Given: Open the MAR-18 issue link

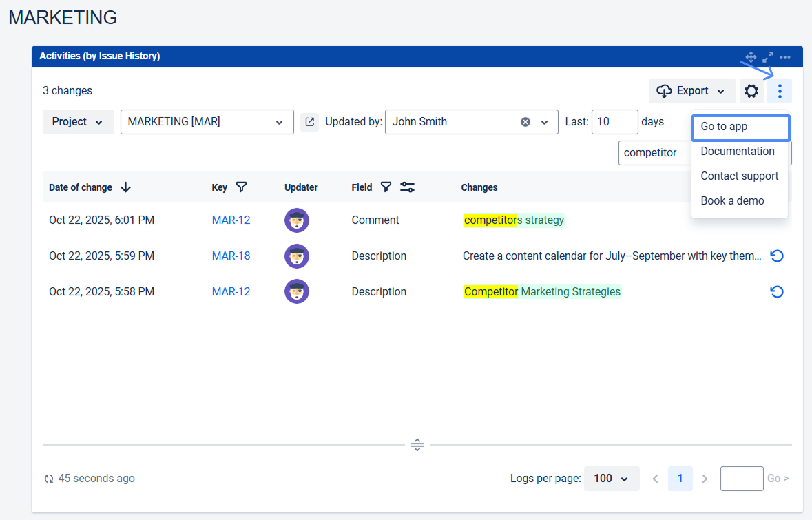Looking at the screenshot, I should point(231,256).
